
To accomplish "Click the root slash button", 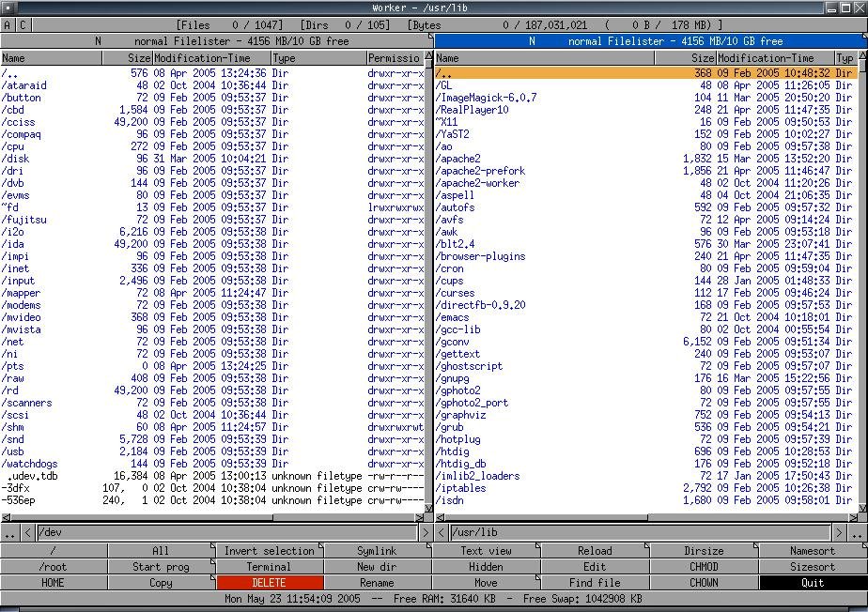I will [x=54, y=551].
